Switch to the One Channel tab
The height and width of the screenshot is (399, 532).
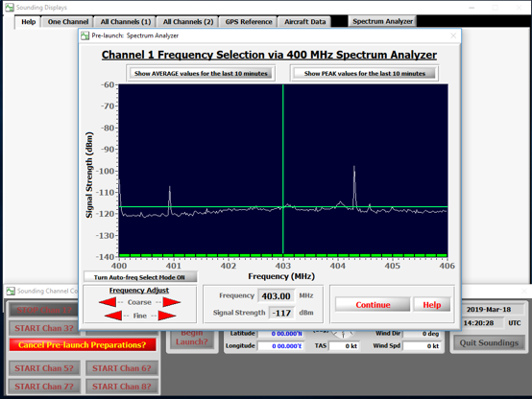pos(68,22)
